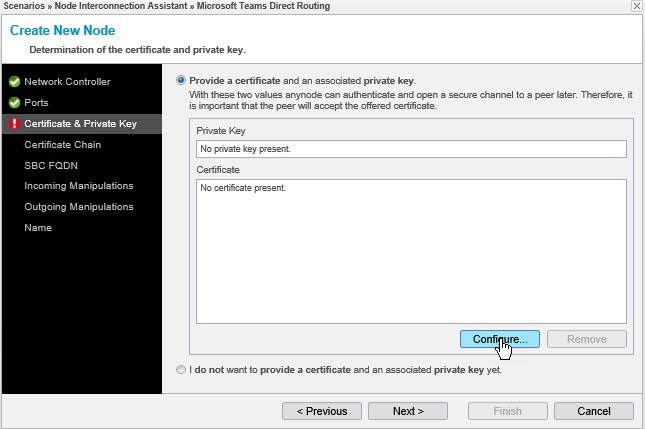Click the green check icon beside Network Controller
The width and height of the screenshot is (645, 429).
[x=14, y=81]
